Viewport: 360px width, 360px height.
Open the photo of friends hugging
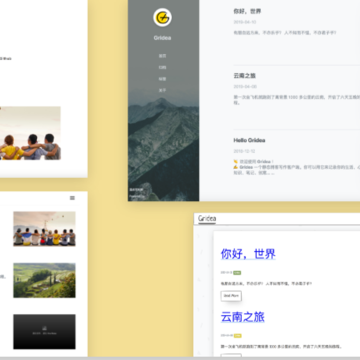(30, 133)
